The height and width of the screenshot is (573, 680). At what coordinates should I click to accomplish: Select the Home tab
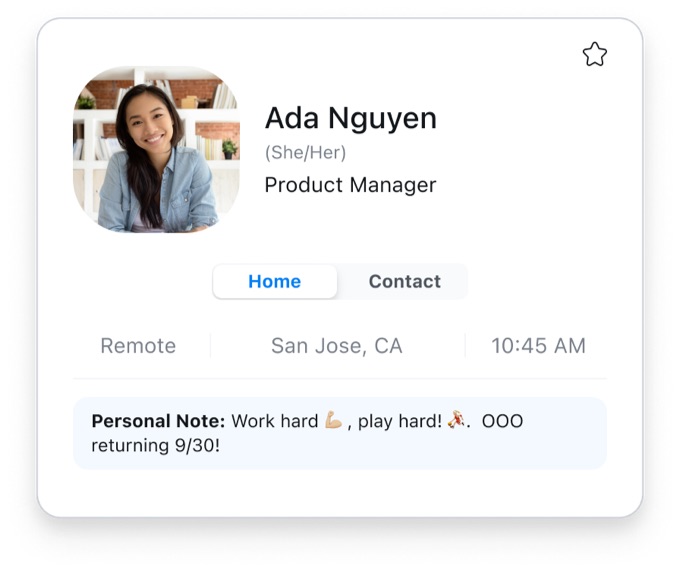275,282
